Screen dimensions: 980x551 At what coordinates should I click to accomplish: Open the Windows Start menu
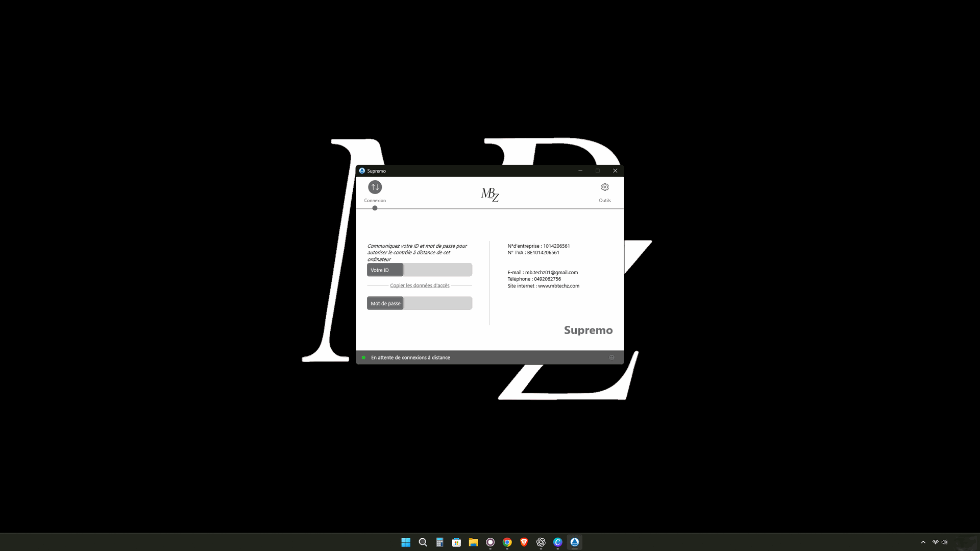pyautogui.click(x=406, y=542)
